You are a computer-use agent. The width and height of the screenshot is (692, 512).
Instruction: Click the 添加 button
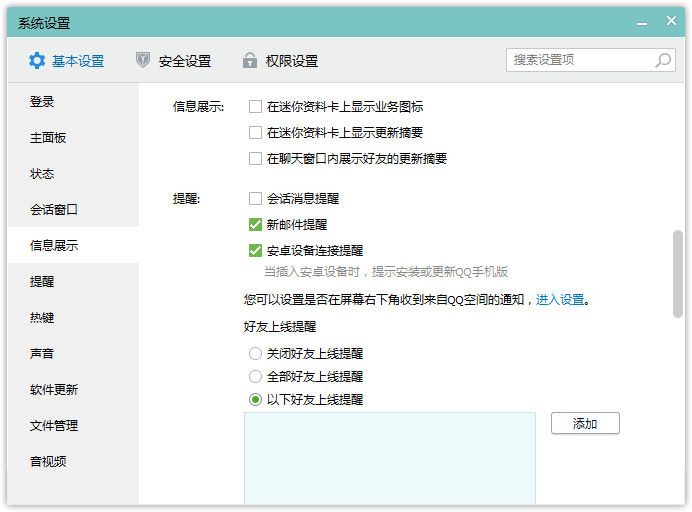[585, 423]
